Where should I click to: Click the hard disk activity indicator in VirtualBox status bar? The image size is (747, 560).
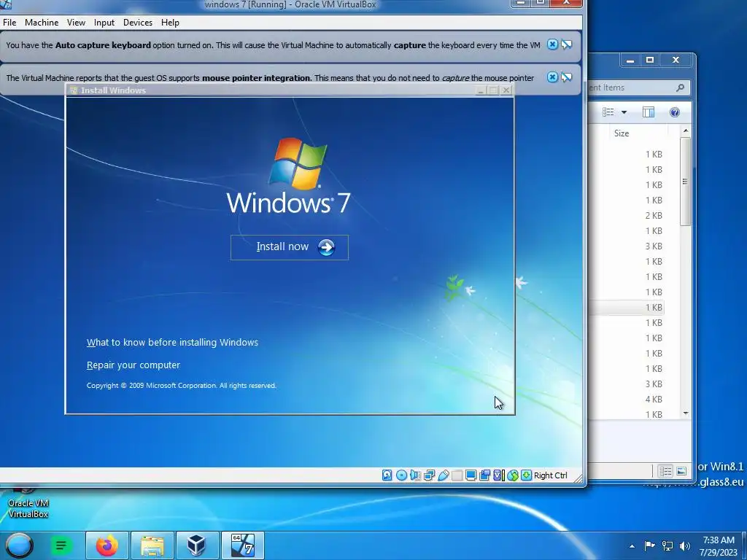(x=387, y=475)
